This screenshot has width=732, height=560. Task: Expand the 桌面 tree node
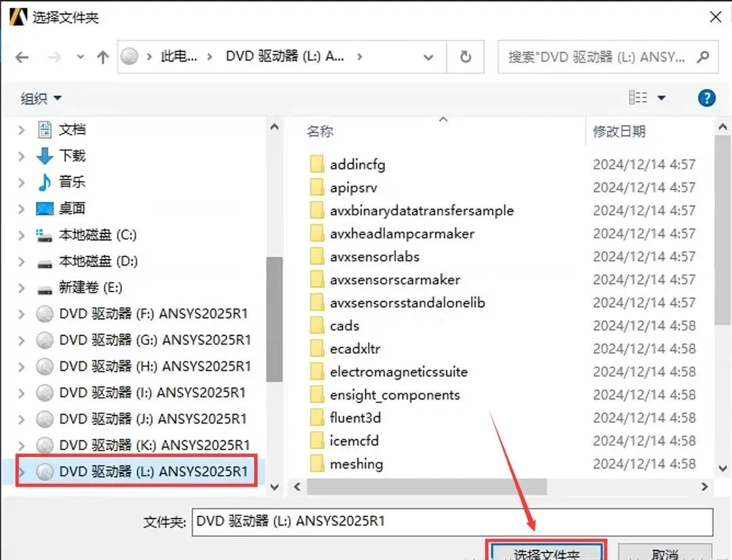point(21,208)
